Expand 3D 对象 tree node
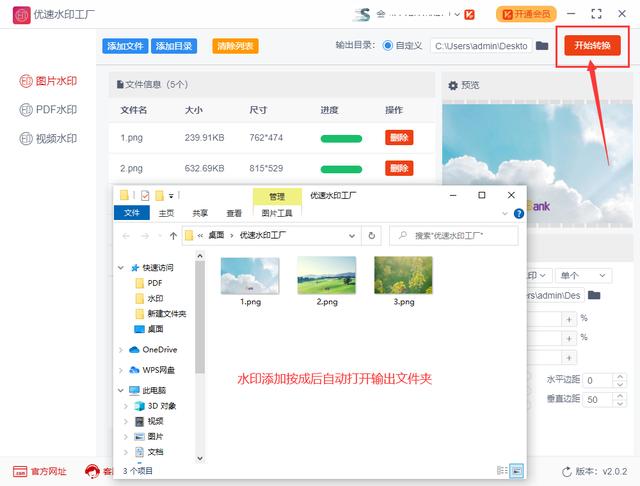This screenshot has width=640, height=486. click(126, 406)
